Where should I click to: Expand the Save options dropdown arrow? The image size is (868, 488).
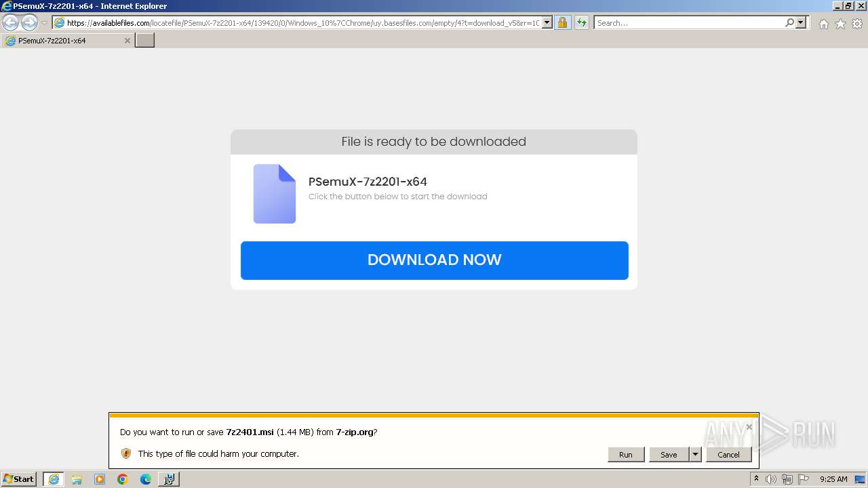[695, 455]
